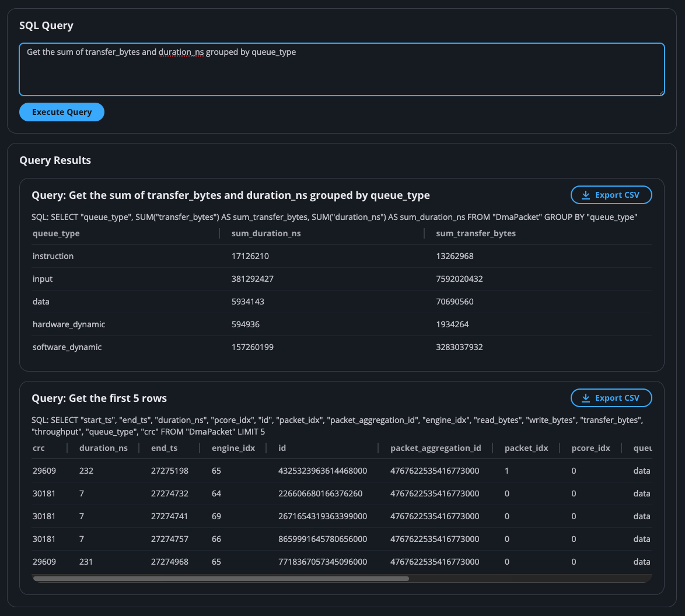The image size is (685, 616).
Task: Click the divider between sum_duration_ns and sum_transfer_bytes headers
Action: point(424,233)
